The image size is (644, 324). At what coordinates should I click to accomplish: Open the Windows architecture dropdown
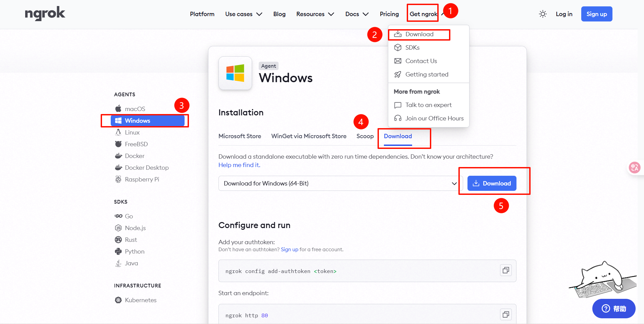341,183
